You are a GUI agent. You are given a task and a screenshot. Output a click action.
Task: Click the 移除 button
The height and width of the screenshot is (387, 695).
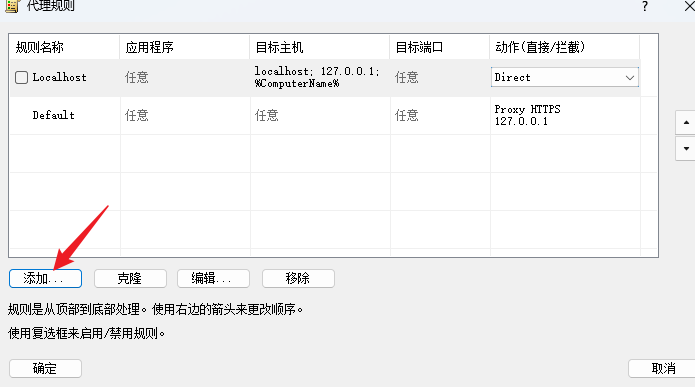(x=298, y=278)
